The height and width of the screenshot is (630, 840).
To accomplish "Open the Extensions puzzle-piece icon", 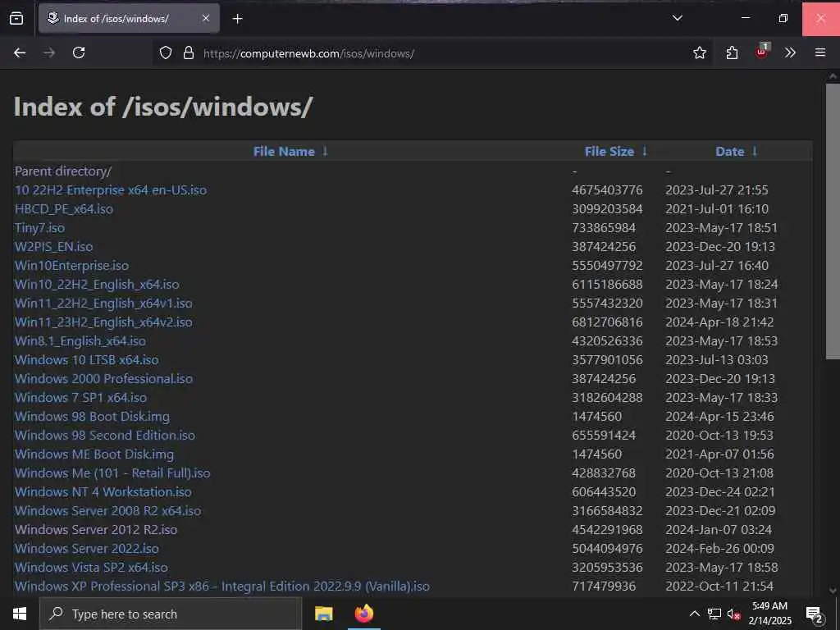I will [732, 52].
